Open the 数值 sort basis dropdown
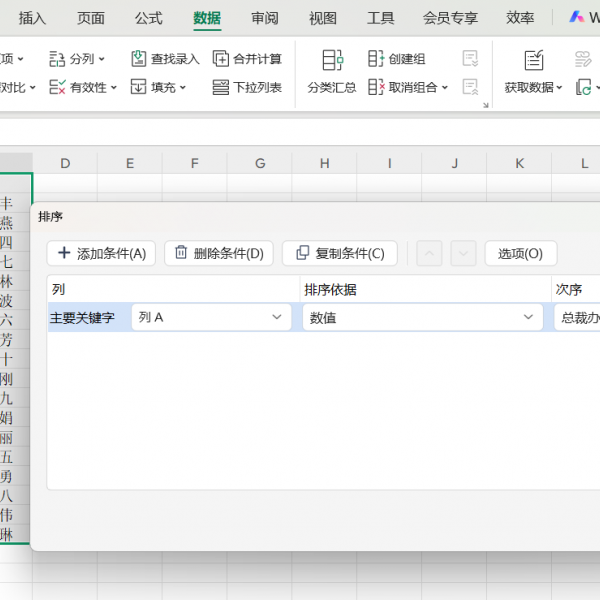 coord(528,317)
